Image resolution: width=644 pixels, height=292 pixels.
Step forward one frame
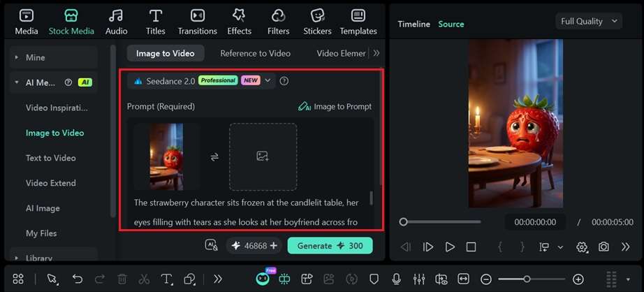click(428, 247)
